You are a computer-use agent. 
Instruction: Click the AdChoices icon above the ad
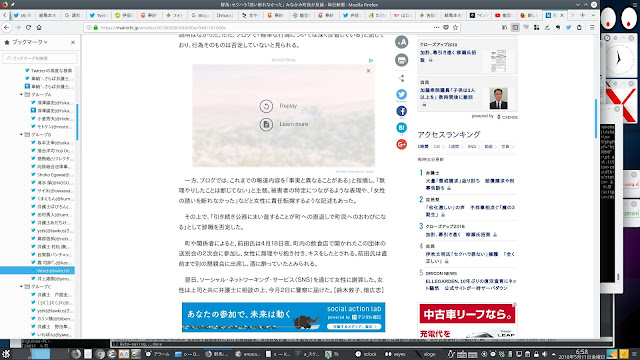tap(371, 60)
